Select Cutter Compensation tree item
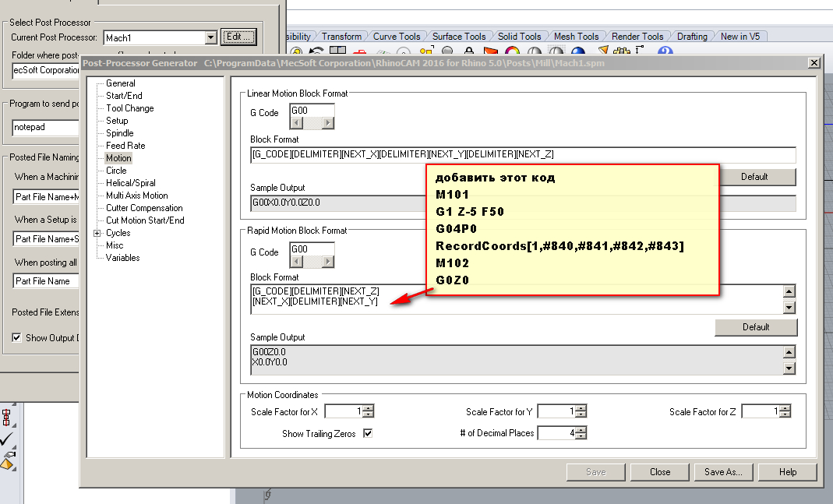 click(144, 208)
